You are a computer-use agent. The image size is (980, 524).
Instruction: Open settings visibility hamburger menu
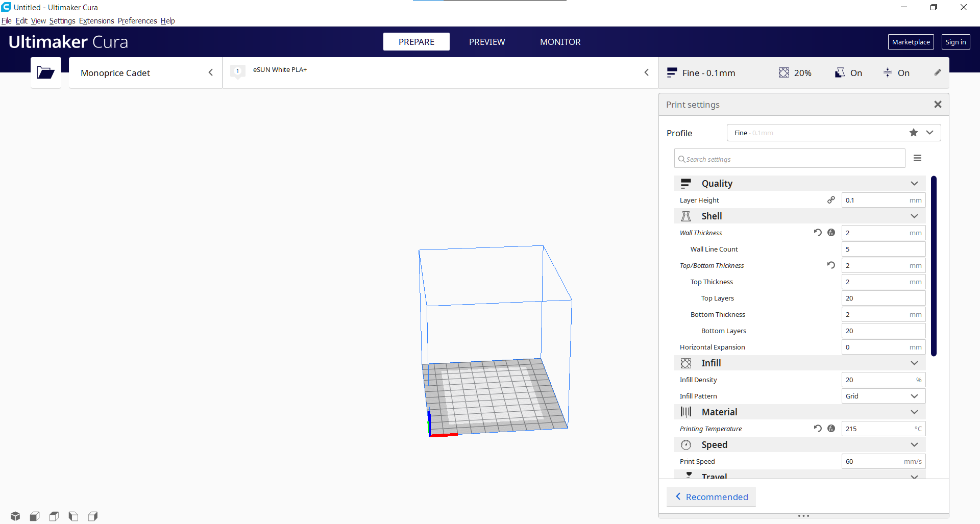917,158
